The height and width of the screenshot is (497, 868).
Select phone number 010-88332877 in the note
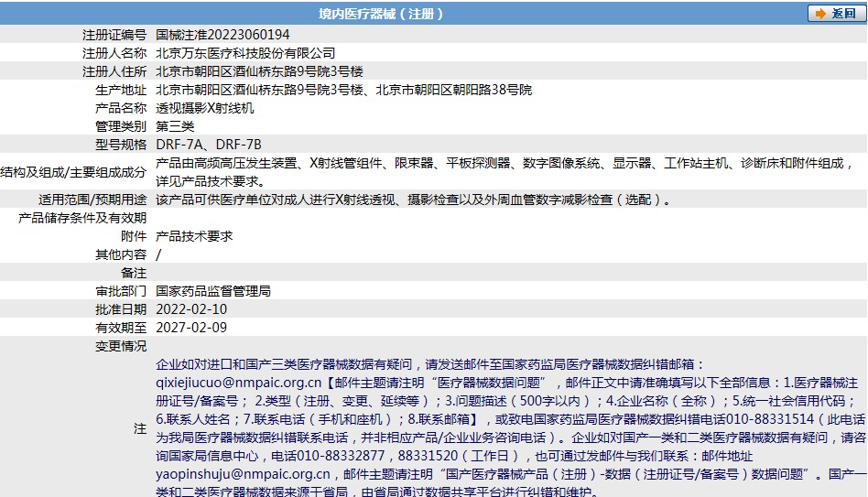(x=341, y=456)
